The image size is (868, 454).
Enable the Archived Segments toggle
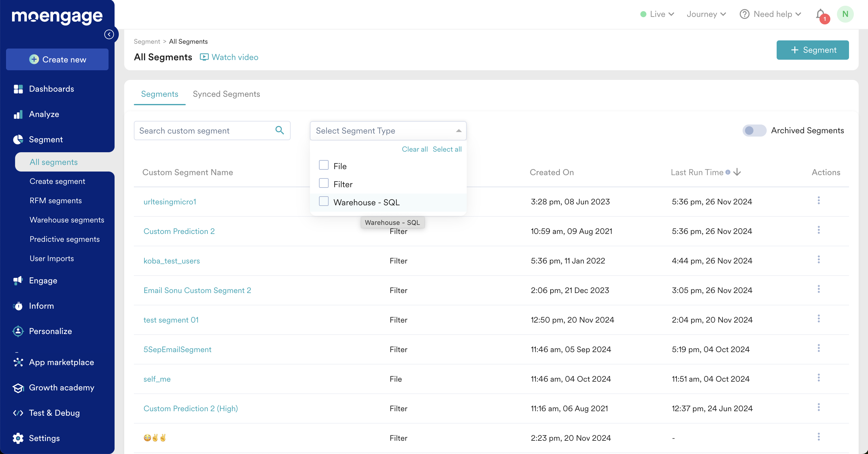coord(754,131)
